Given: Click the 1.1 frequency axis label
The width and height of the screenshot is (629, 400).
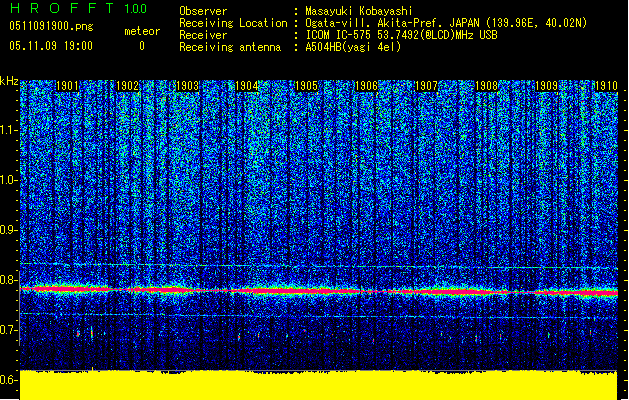Looking at the screenshot, I should point(9,130).
